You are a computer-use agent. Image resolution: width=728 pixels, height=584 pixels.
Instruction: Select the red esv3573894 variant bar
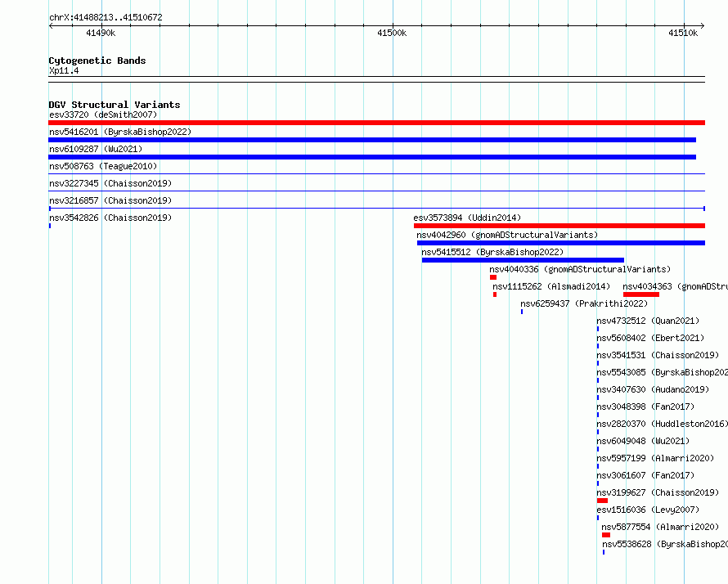[559, 226]
